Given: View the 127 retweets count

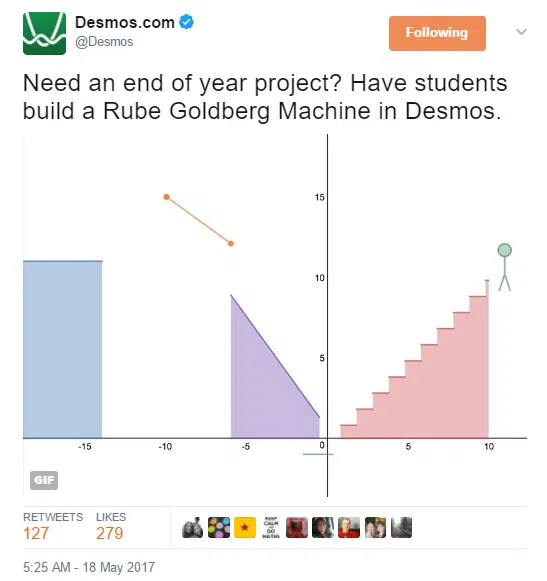Looking at the screenshot, I should [x=36, y=533].
